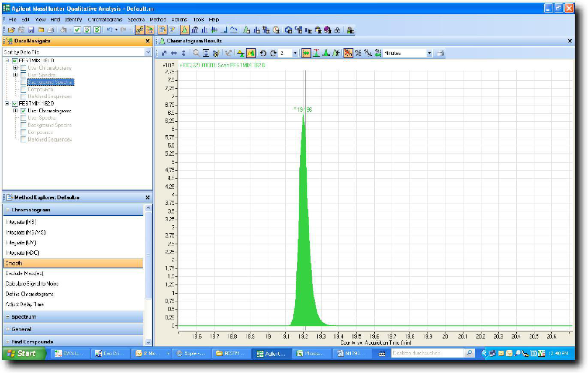Click the Peak Select icon in chromatogram toolbar

point(316,53)
